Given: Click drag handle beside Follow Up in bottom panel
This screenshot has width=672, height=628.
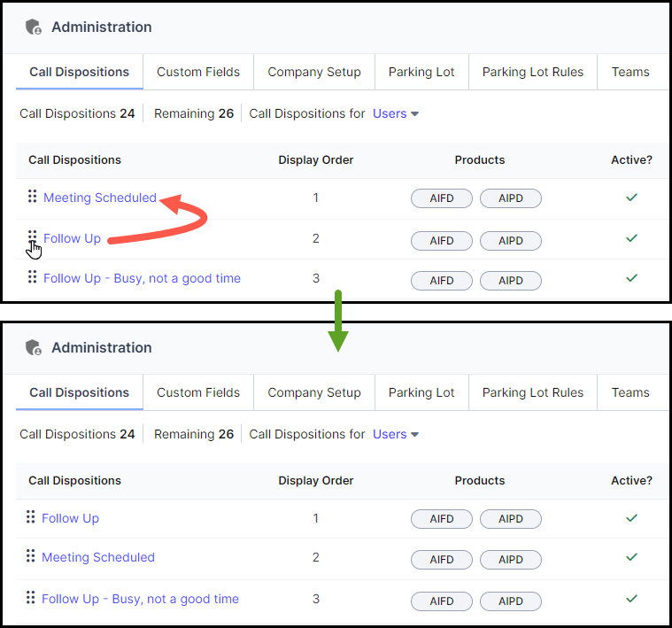Looking at the screenshot, I should tap(30, 517).
